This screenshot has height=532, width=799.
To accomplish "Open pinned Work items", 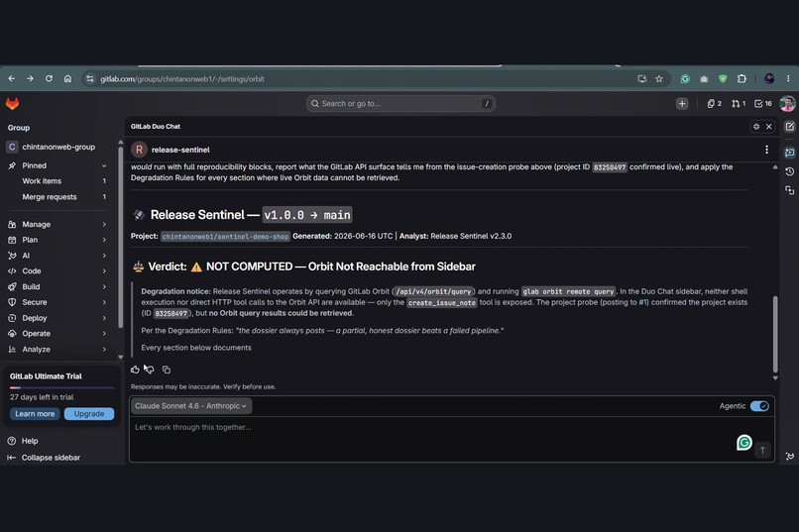I will tap(57, 181).
